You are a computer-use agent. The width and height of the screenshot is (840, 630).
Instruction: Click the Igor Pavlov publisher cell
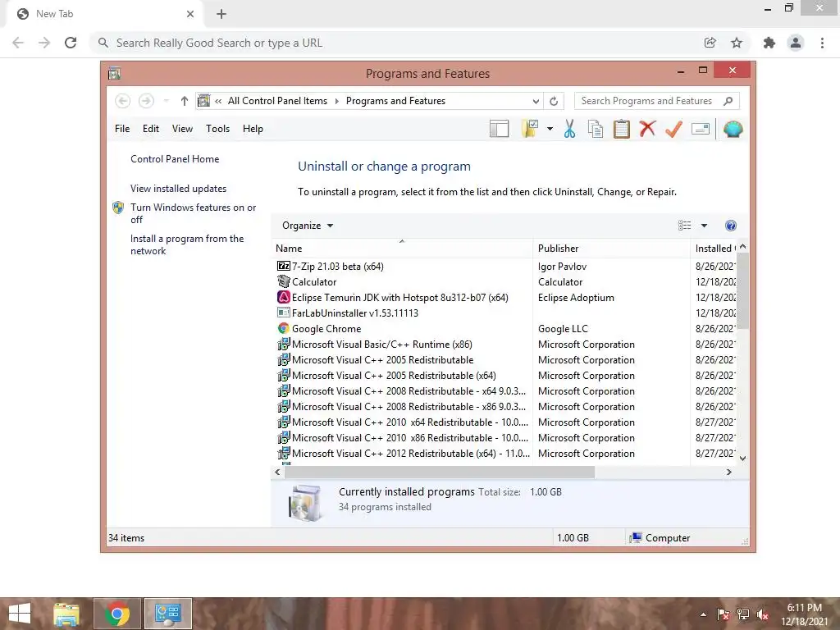[562, 267]
